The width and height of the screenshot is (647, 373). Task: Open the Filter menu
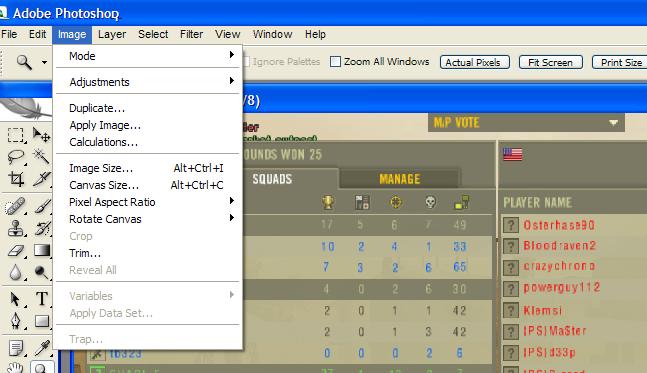click(x=191, y=34)
